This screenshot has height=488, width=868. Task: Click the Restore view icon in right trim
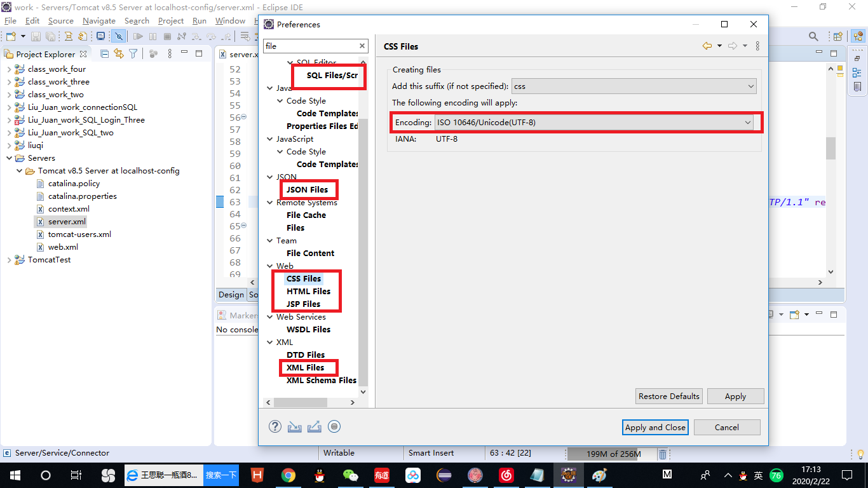pos(857,58)
